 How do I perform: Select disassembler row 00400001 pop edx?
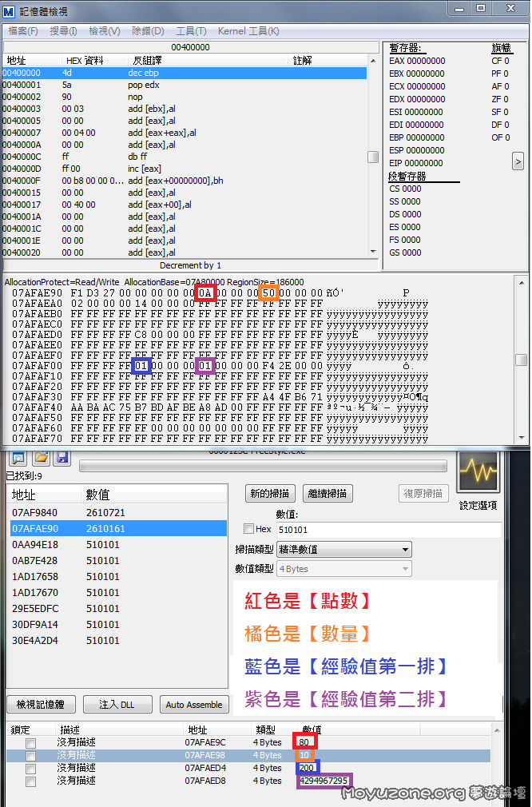pyautogui.click(x=185, y=85)
